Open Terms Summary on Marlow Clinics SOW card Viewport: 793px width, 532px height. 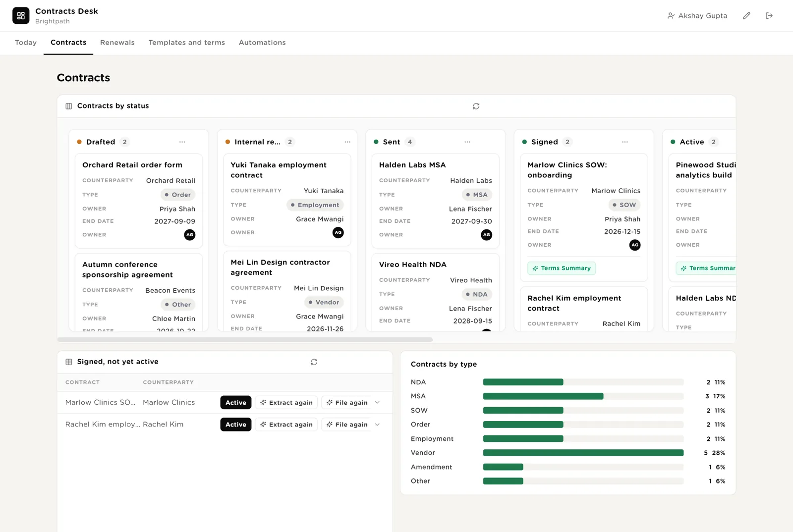click(x=562, y=268)
